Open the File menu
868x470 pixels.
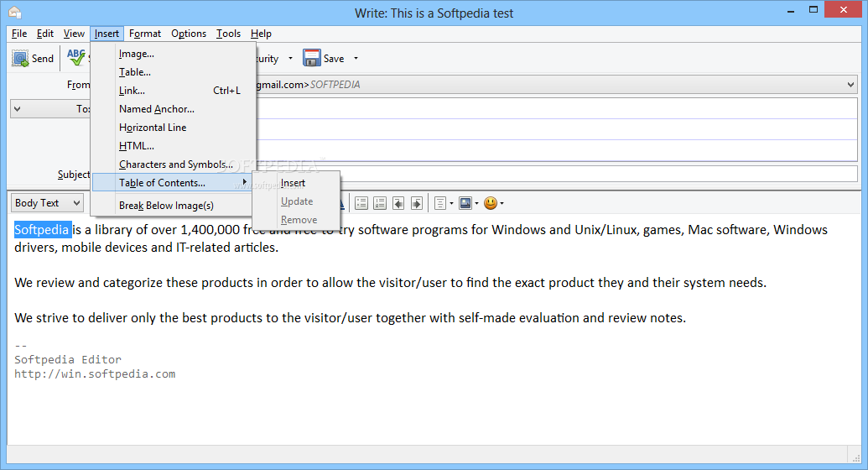19,34
